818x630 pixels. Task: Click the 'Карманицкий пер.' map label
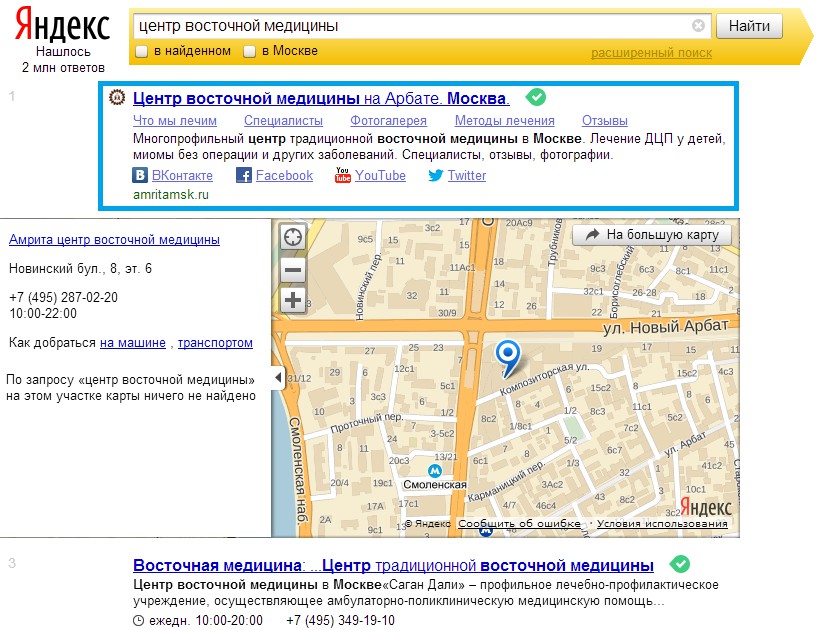tap(506, 480)
